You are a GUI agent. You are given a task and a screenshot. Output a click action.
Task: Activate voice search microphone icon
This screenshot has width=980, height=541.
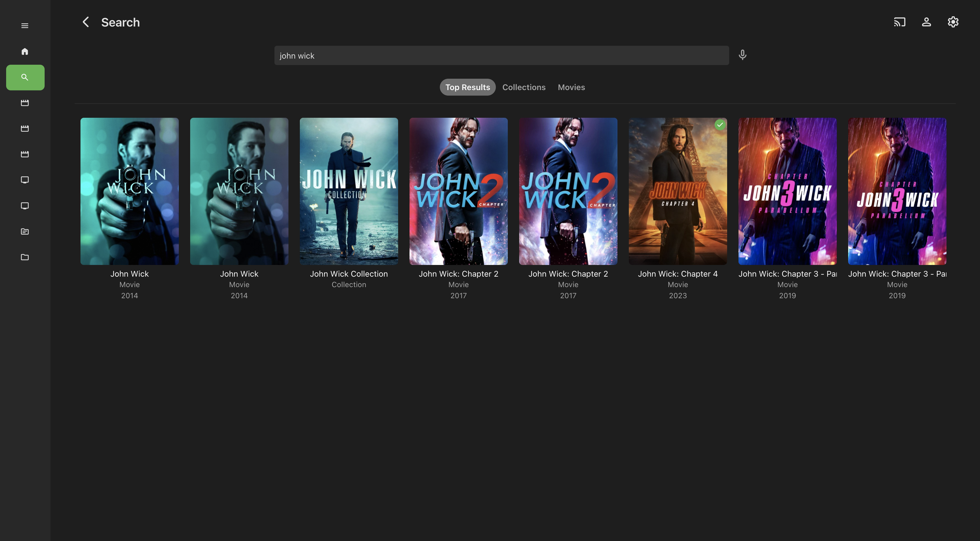[x=742, y=55]
